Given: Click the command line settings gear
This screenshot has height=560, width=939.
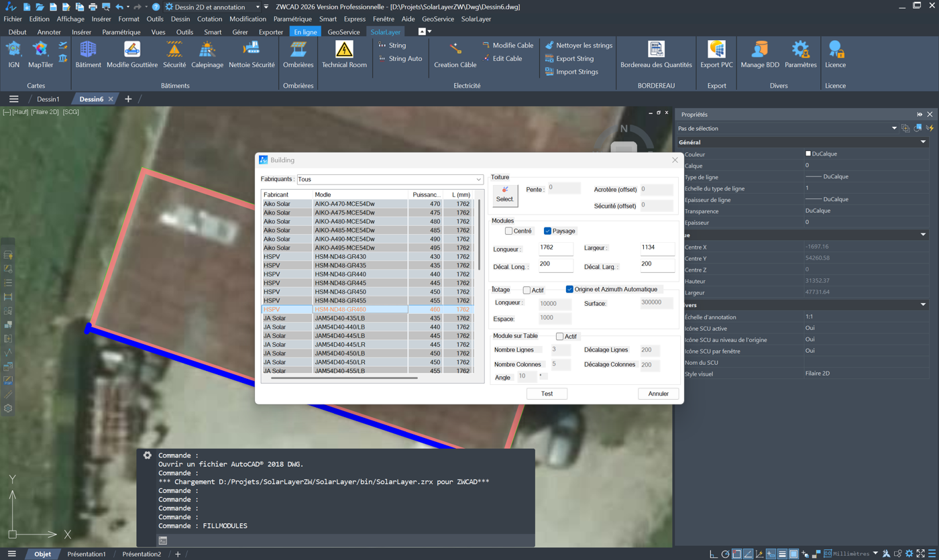Looking at the screenshot, I should pyautogui.click(x=148, y=455).
